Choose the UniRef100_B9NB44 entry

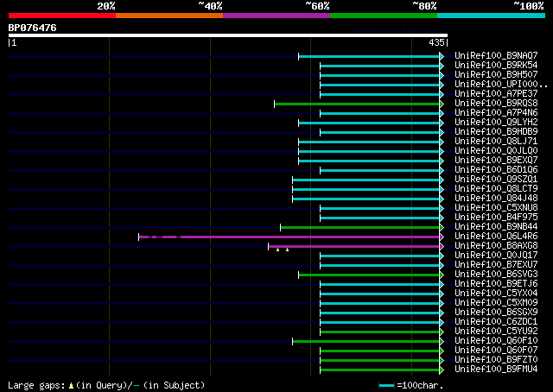click(x=496, y=227)
